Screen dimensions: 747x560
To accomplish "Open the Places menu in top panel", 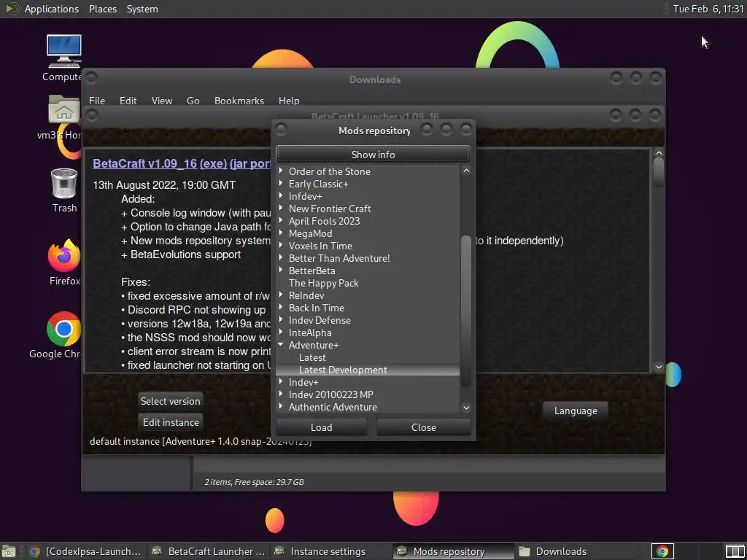I will [102, 9].
